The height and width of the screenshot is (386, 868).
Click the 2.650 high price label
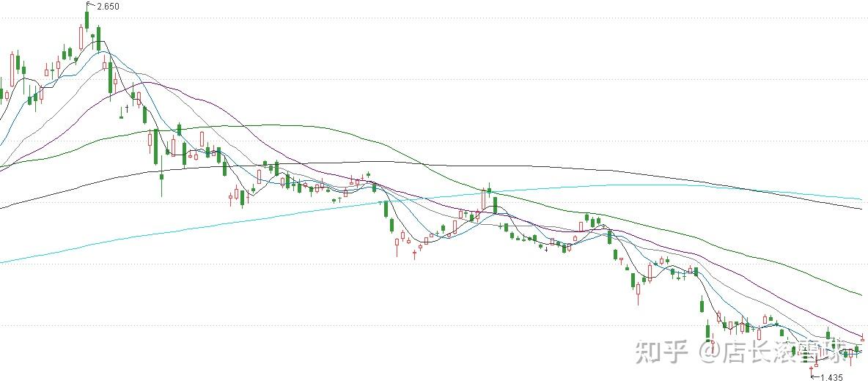[x=108, y=6]
